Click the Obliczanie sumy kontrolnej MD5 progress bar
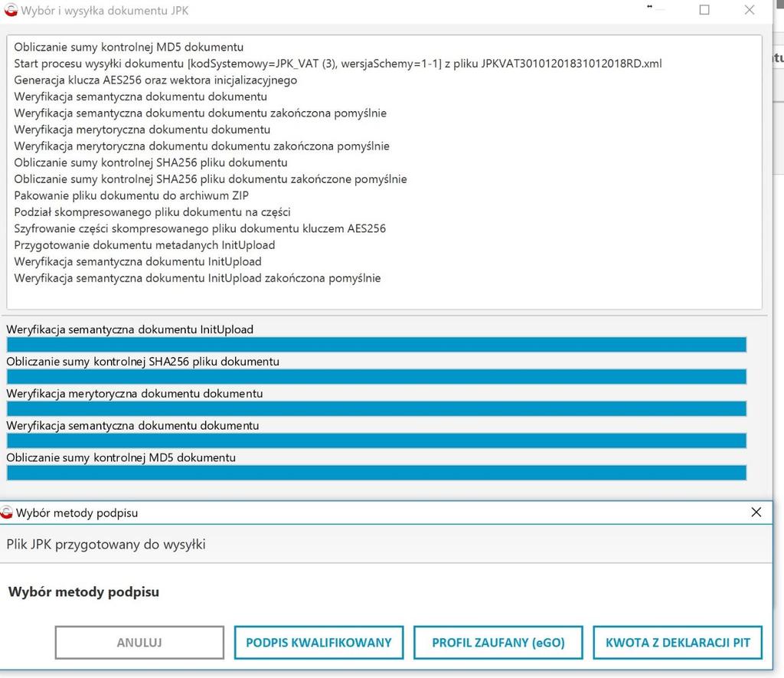This screenshot has height=678, width=784. click(377, 473)
